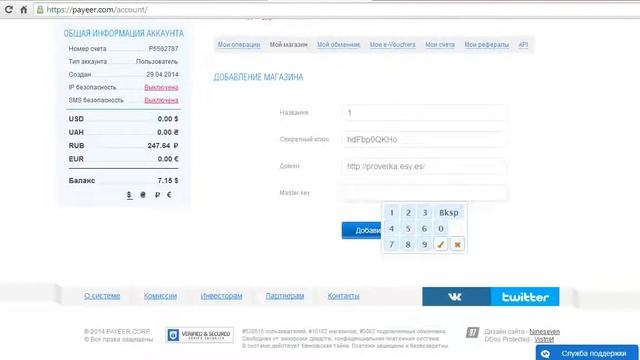Open the Voxility DDoS protection link

coord(544,340)
